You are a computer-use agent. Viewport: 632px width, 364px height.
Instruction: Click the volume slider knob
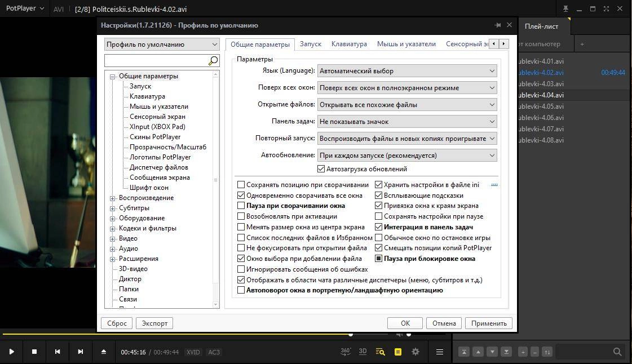409,335
